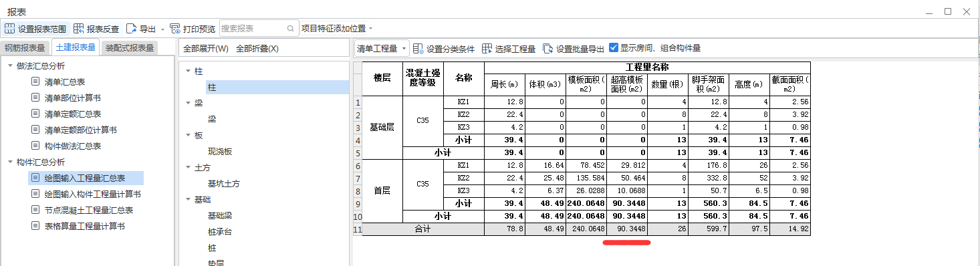
Task: Click the 导出 export icon
Action: [131, 29]
